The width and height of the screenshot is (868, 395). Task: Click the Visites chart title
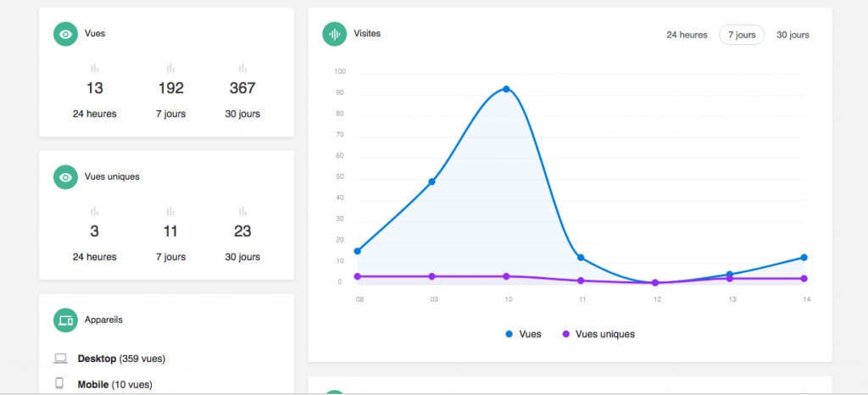pos(367,33)
